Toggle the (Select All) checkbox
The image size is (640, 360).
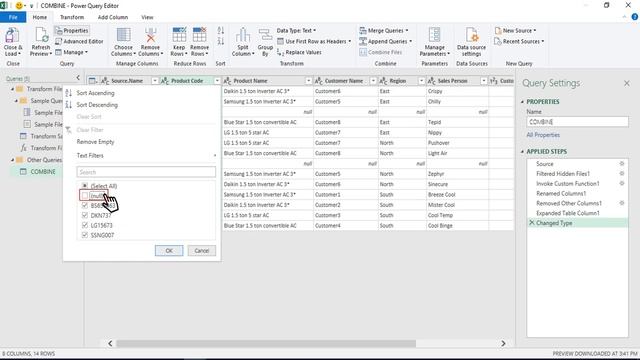(x=85, y=186)
